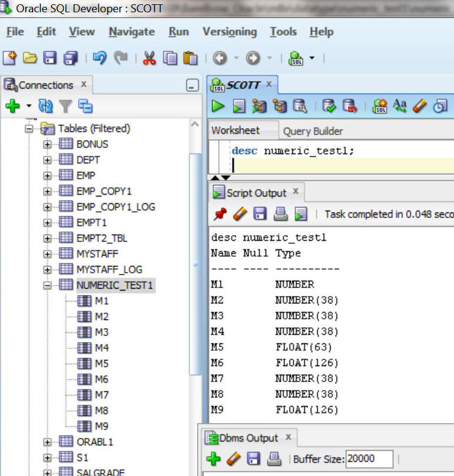Screen dimensions: 454x476
Task: Open Back history dropdown arrow
Action: click(x=237, y=58)
